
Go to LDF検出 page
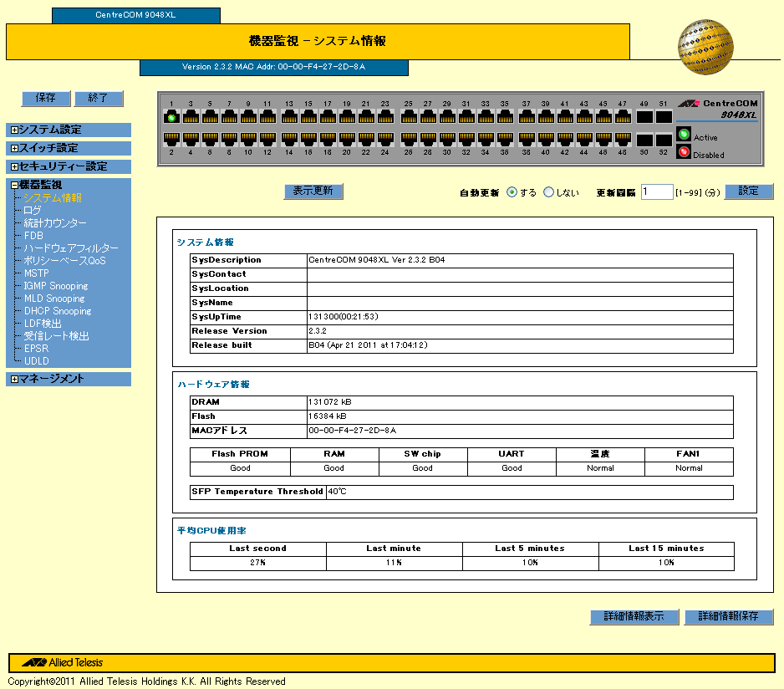point(43,324)
